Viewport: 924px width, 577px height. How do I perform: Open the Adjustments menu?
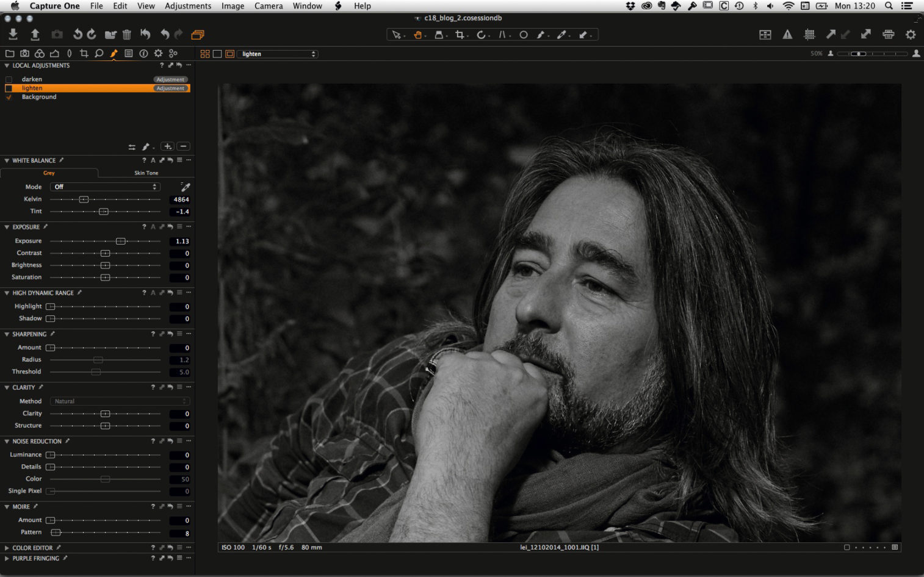(187, 6)
